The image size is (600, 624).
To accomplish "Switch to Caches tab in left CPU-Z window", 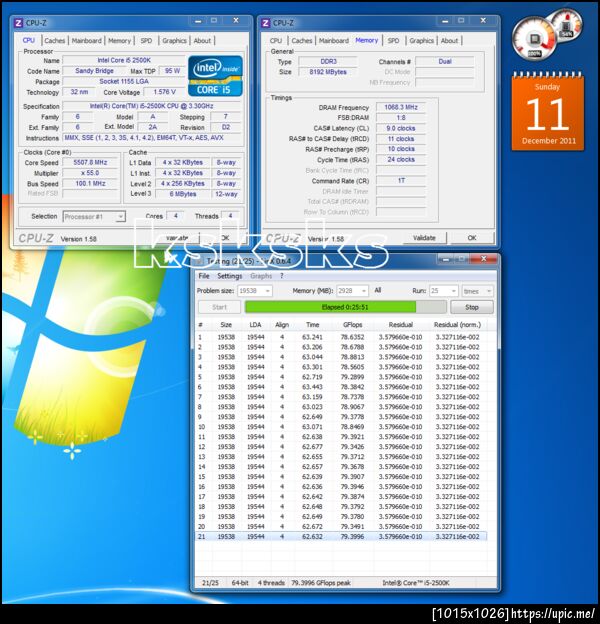I will point(55,41).
